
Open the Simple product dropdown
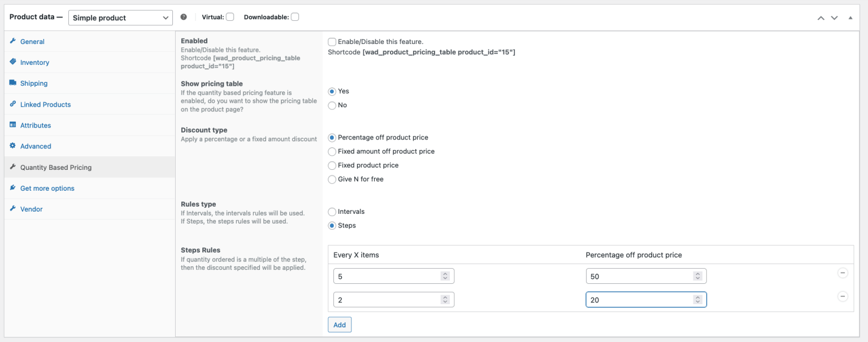pyautogui.click(x=120, y=17)
